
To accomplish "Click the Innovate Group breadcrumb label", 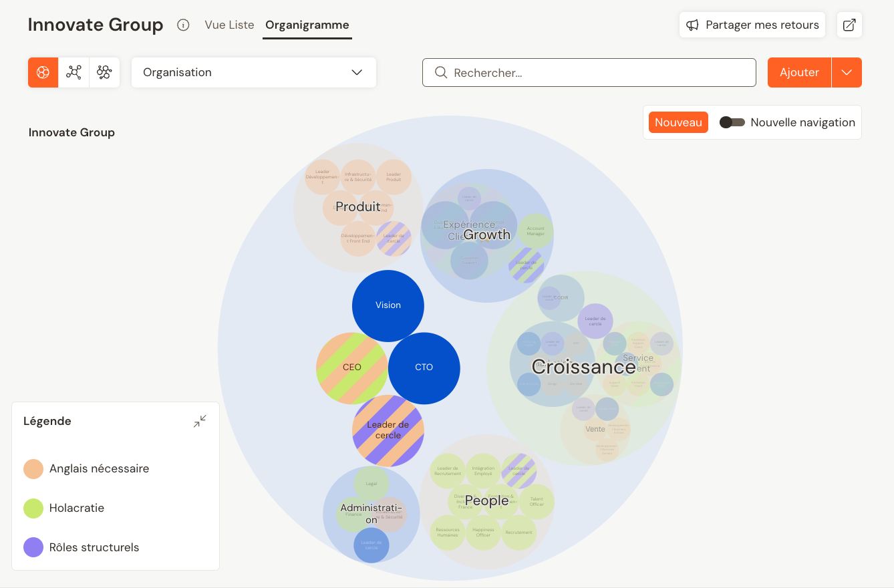I will click(71, 132).
